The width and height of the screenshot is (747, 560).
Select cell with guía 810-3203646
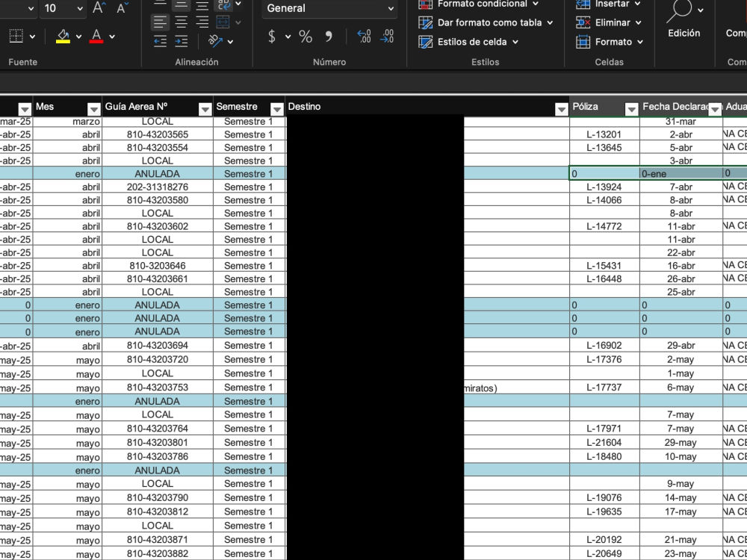(x=158, y=266)
